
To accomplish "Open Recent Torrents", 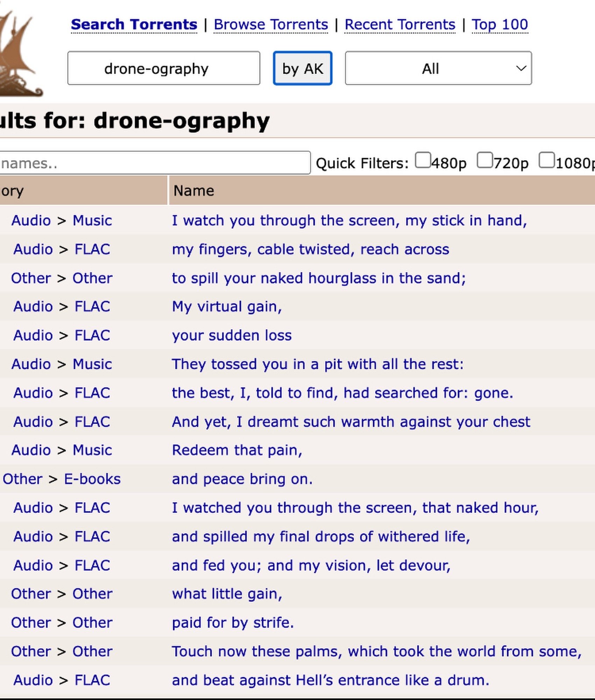I will [400, 24].
